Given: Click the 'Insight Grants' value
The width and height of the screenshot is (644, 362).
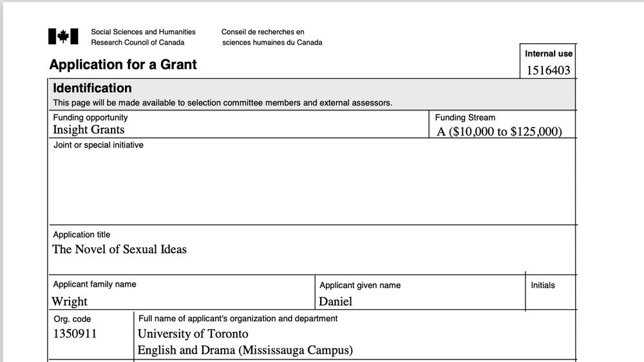Looking at the screenshot, I should (x=89, y=130).
